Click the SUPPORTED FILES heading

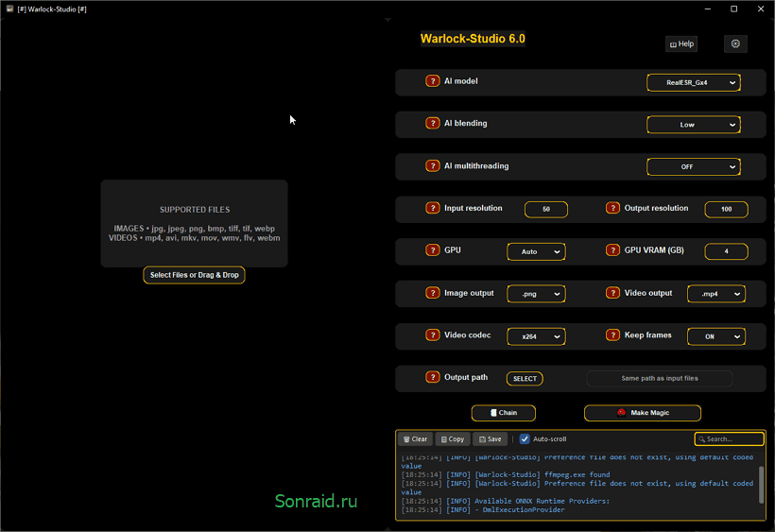click(195, 210)
